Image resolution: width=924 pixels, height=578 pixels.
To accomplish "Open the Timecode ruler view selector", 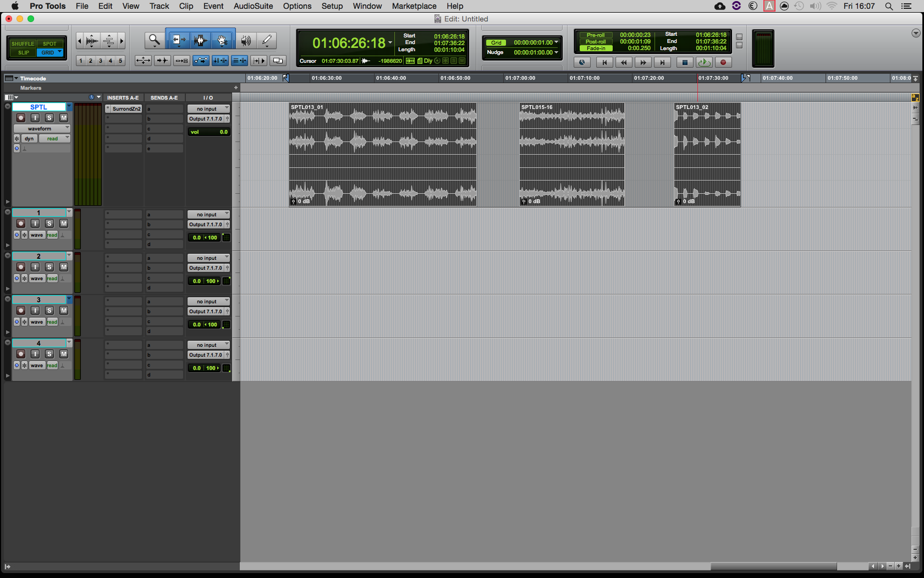I will point(11,78).
